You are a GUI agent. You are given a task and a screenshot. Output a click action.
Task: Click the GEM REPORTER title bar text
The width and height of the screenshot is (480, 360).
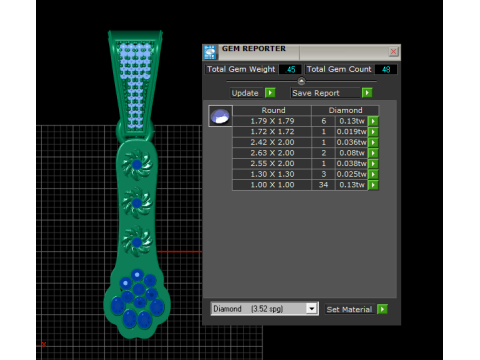(254, 49)
